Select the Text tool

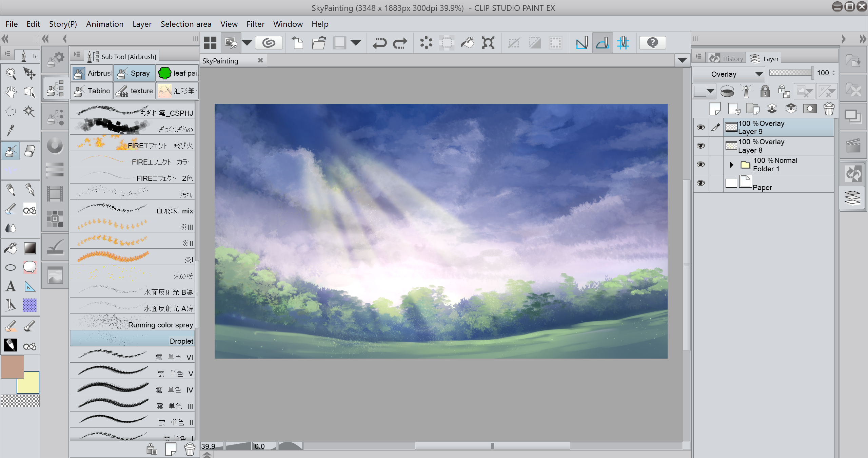tap(11, 286)
